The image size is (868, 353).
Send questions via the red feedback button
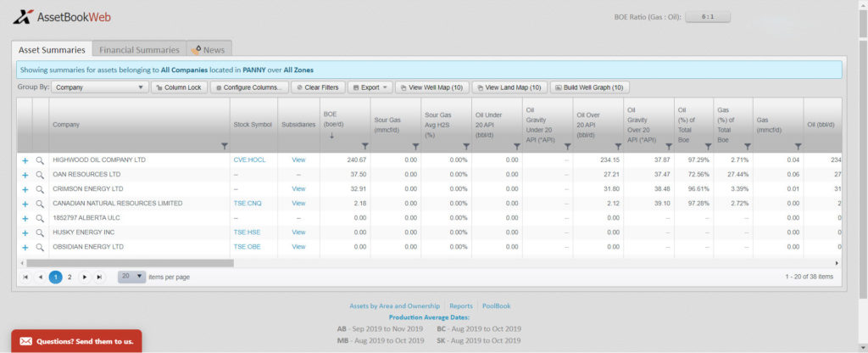(x=76, y=341)
